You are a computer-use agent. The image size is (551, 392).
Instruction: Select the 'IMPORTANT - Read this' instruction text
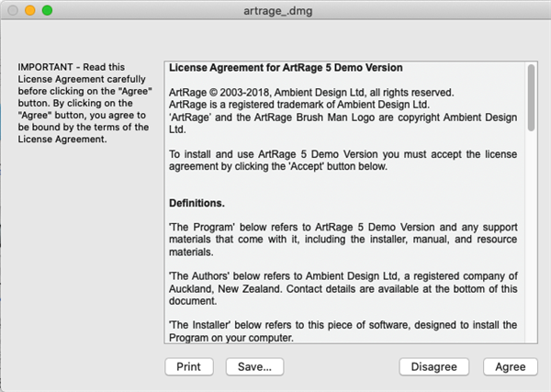click(x=85, y=103)
